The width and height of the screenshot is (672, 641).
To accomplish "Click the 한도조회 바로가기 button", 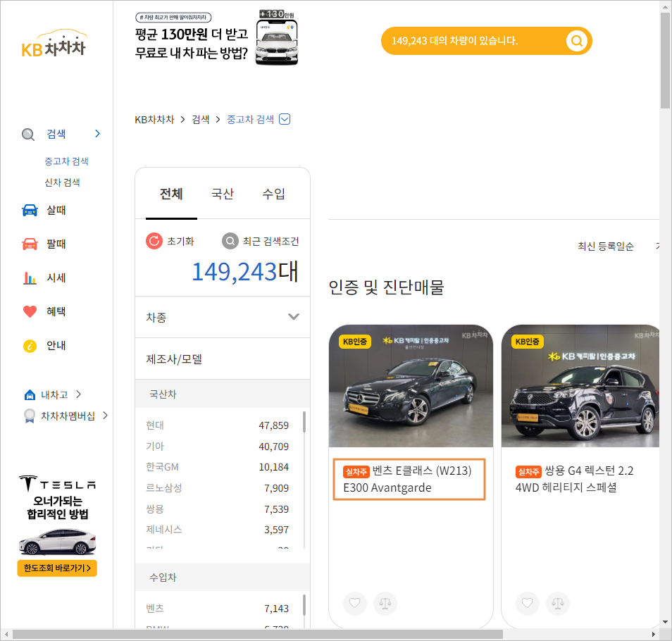I will click(57, 568).
